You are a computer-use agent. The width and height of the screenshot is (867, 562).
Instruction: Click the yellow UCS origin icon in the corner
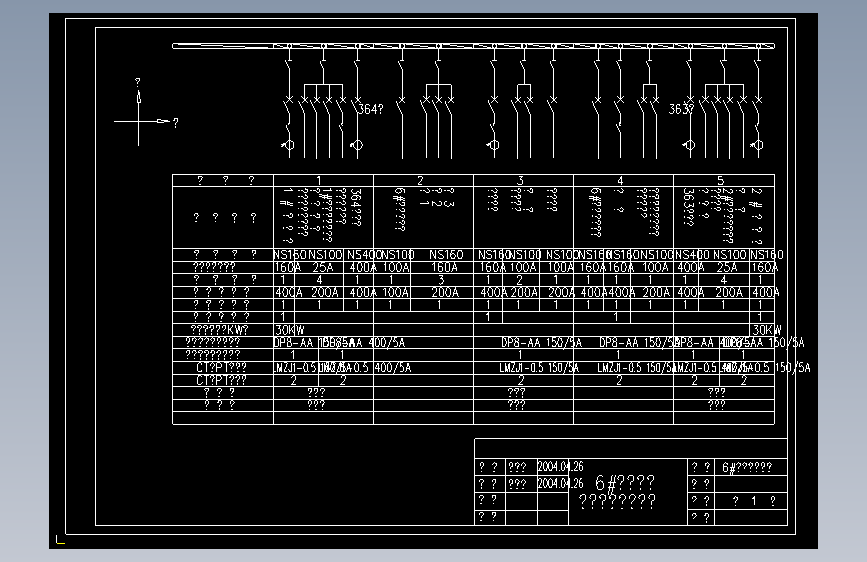60,539
